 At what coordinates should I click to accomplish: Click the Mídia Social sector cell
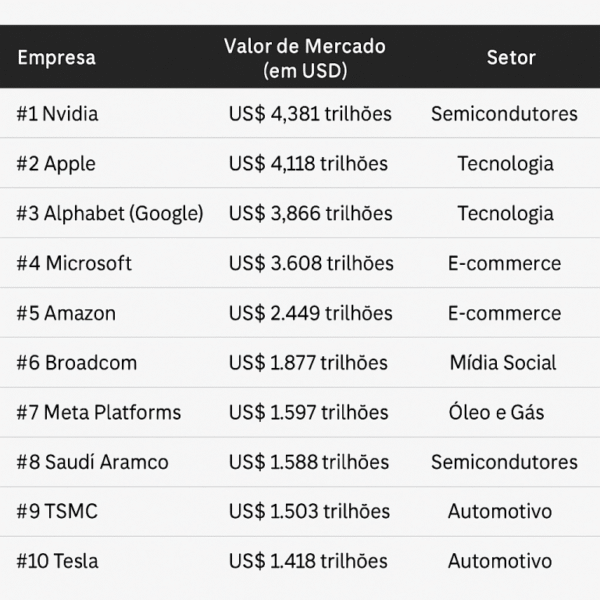(x=503, y=362)
